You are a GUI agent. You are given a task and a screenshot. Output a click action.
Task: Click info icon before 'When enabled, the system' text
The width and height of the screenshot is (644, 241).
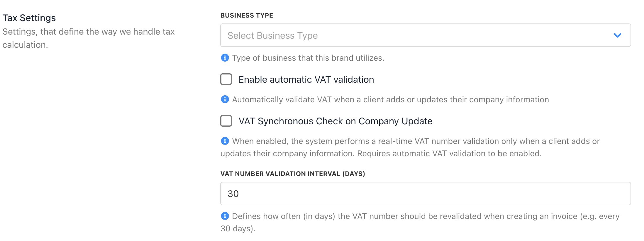[x=225, y=141]
